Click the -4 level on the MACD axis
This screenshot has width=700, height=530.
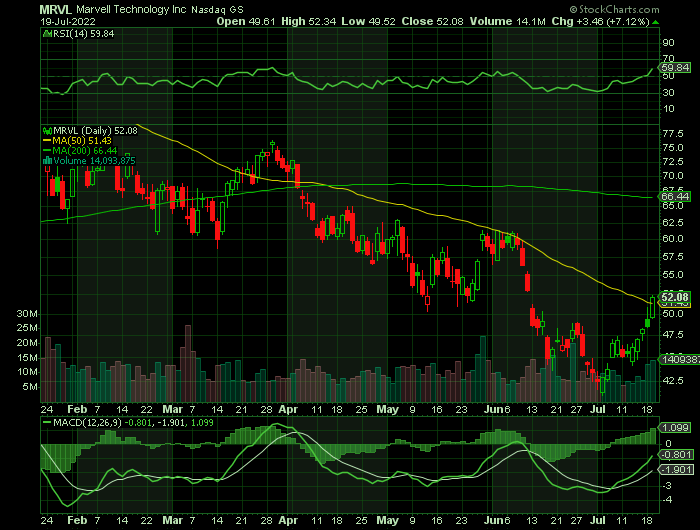pyautogui.click(x=666, y=500)
